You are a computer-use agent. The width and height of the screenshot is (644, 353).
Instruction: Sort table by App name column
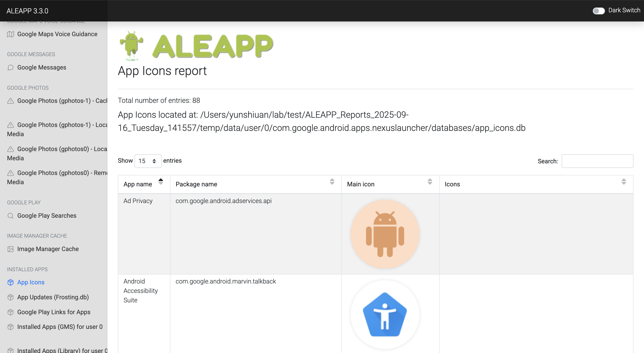click(144, 184)
